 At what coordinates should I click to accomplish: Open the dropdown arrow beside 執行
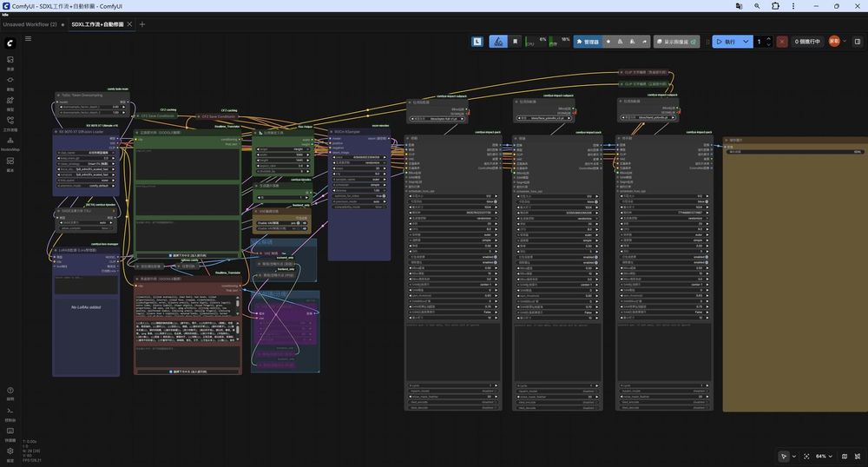point(746,42)
